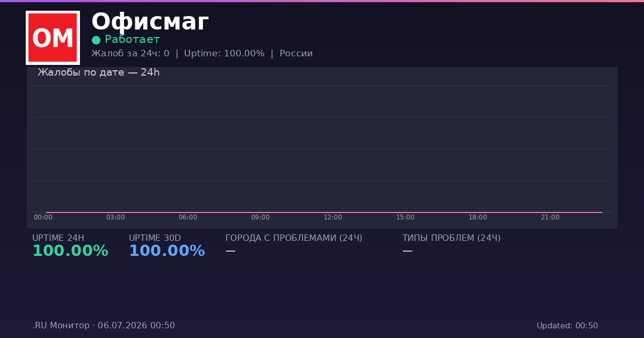The height and width of the screenshot is (338, 644).
Task: Click the 03:00 time axis label
Action: (115, 217)
